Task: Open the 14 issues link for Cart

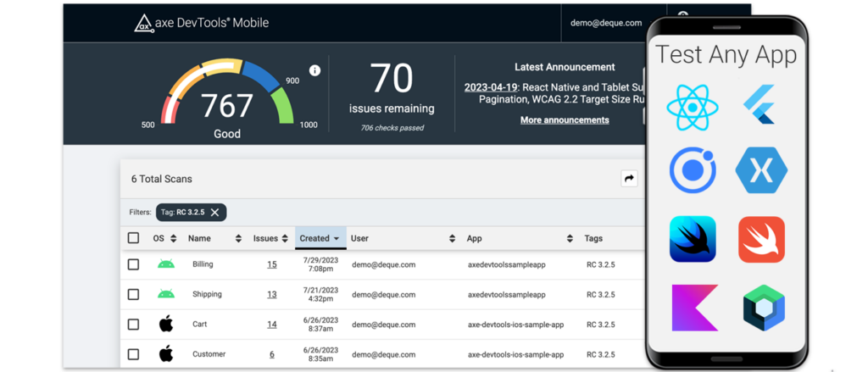Action: coord(272,325)
